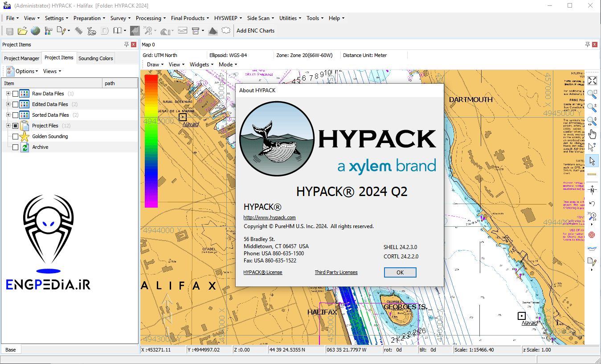Click the soundings magnifier icon in top toolbar
Image resolution: width=601 pixels, height=364 pixels.
click(x=148, y=31)
